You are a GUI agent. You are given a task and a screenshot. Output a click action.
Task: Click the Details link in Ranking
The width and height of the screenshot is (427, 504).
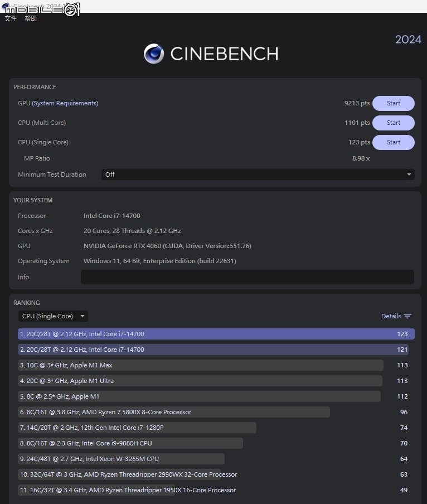[391, 316]
